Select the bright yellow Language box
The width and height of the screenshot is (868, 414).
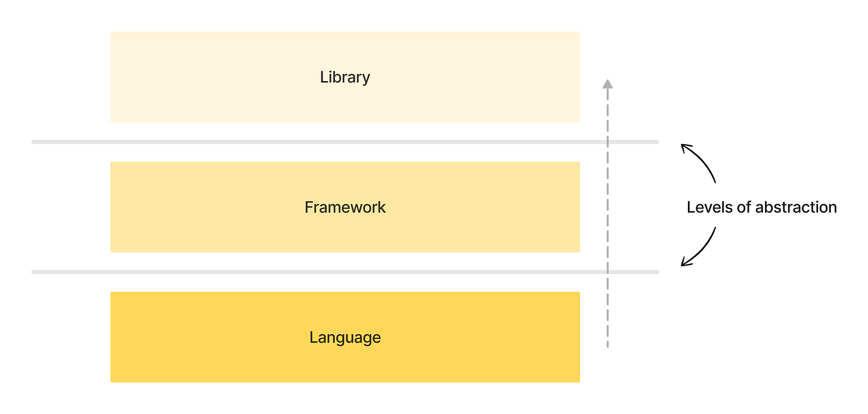(x=238, y=337)
